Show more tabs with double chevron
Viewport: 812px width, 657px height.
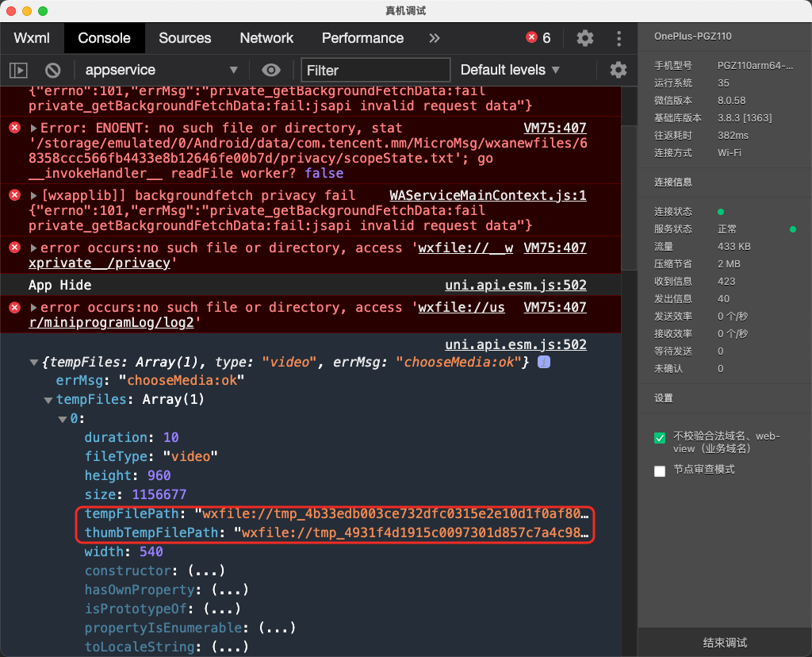pyautogui.click(x=434, y=38)
